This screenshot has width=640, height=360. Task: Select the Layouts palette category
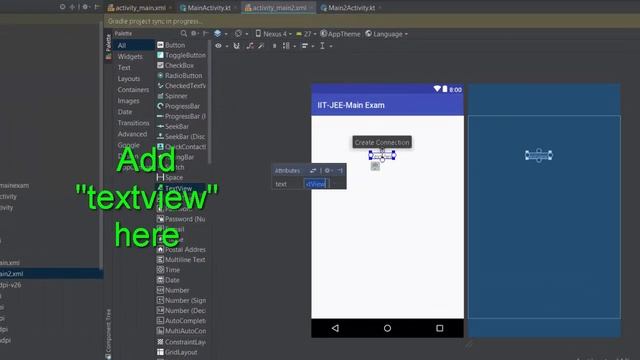pyautogui.click(x=129, y=78)
